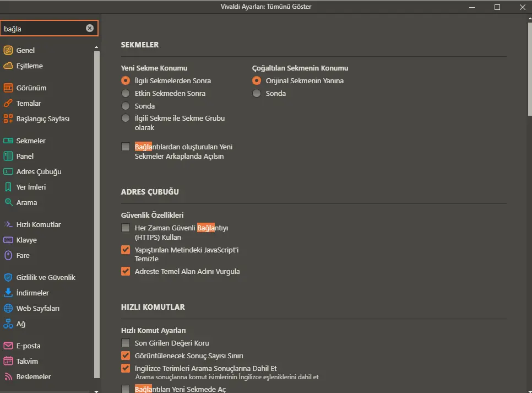The image size is (532, 393).
Task: Uncheck Adreste Temel Alan Adını Vurgula
Action: pyautogui.click(x=126, y=271)
